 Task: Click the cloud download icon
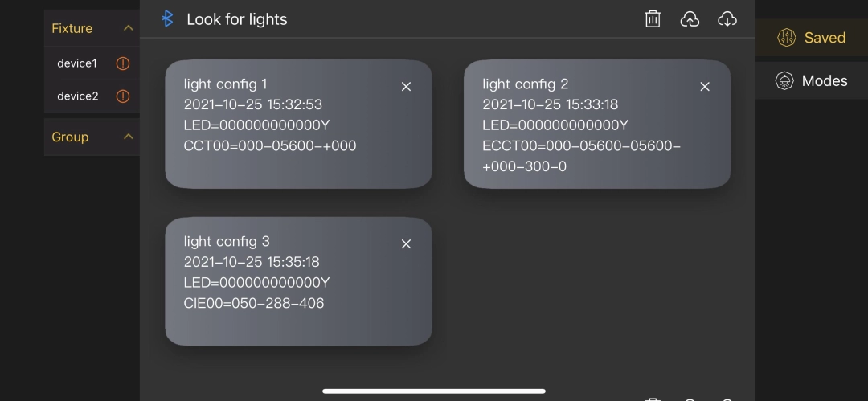click(x=727, y=19)
